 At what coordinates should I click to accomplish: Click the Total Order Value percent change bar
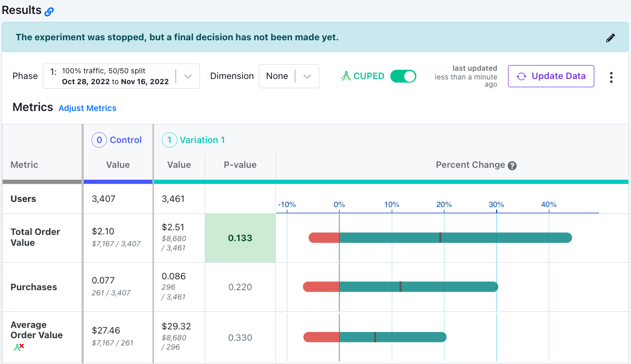coord(440,238)
